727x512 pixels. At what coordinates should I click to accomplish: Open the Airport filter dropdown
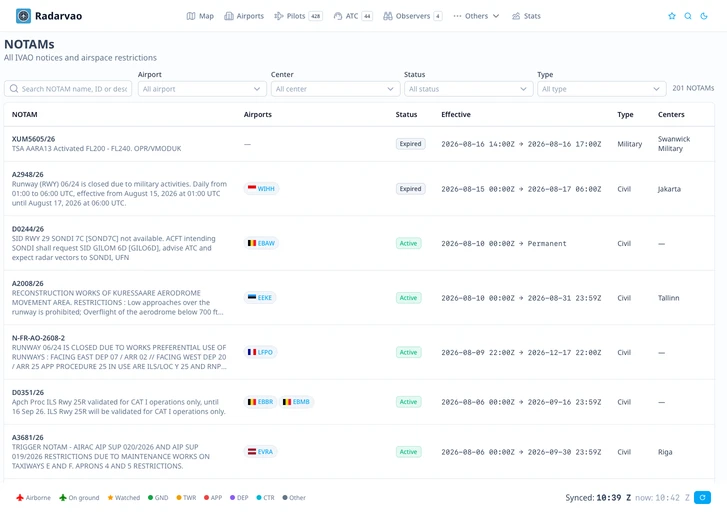click(202, 89)
